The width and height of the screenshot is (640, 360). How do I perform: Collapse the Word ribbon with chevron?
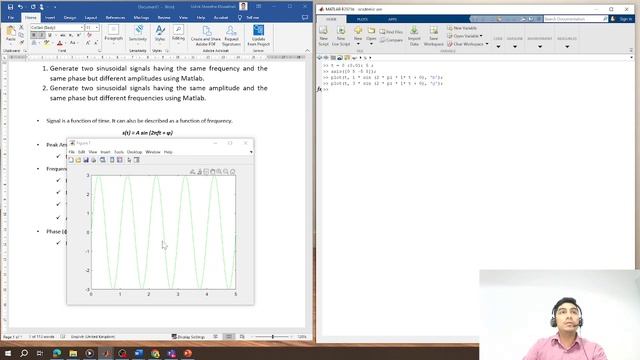point(307,51)
